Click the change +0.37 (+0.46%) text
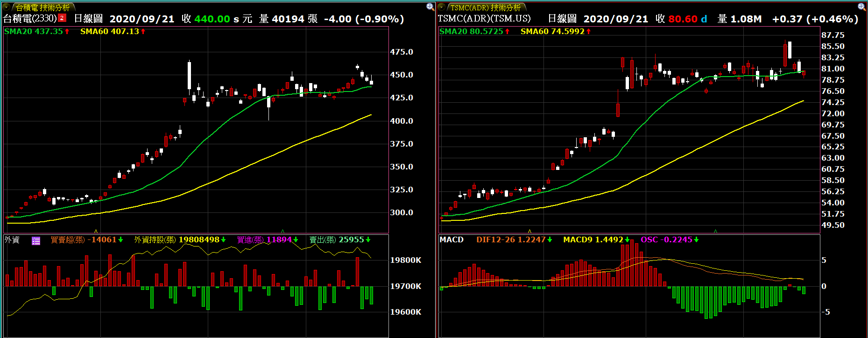Screen dimensions: 868x338 [x=815, y=19]
